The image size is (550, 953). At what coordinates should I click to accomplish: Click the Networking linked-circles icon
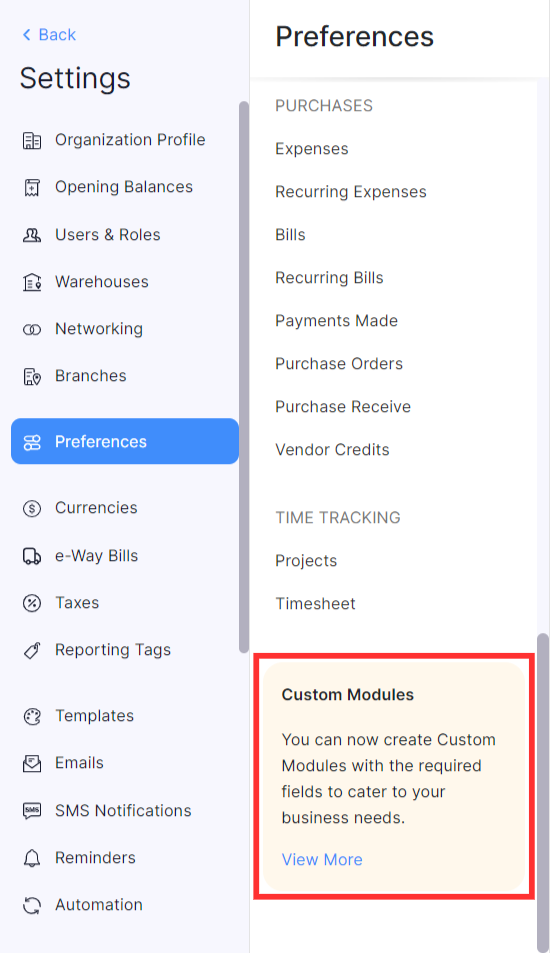[32, 329]
